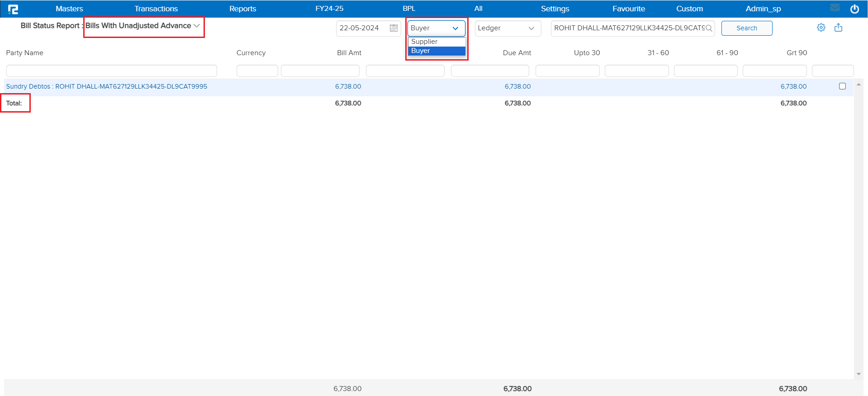Image resolution: width=868 pixels, height=396 pixels.
Task: Click the Search button
Action: coord(746,28)
